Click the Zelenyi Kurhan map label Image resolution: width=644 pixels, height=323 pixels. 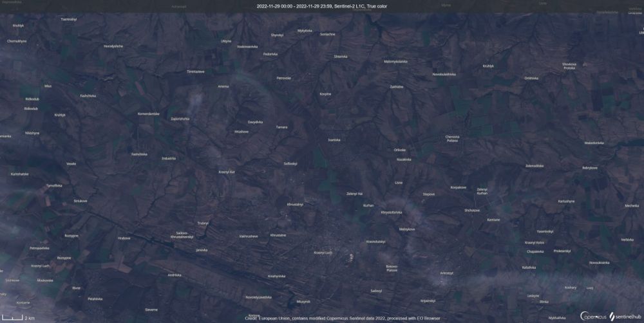482,190
